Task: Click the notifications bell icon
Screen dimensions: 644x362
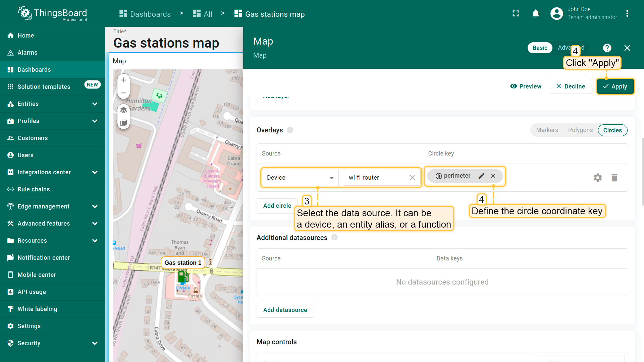Action: [536, 14]
